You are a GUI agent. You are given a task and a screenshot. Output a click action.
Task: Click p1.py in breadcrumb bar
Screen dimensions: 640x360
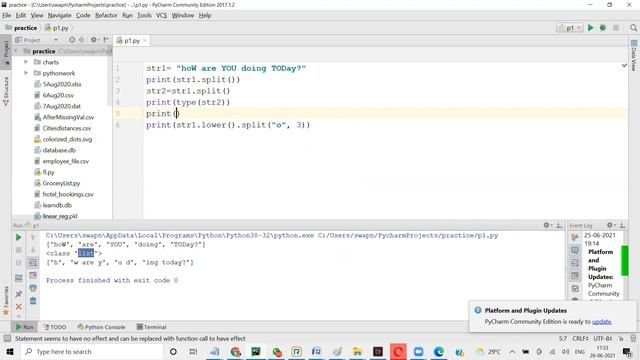click(x=57, y=28)
